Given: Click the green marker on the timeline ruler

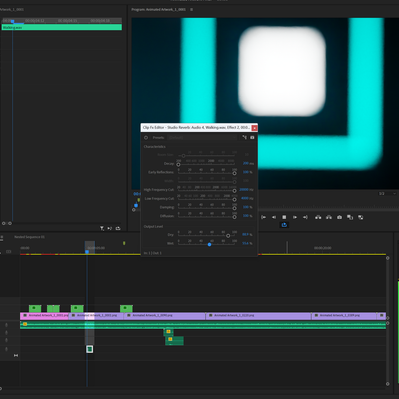Looking at the screenshot, I should (x=124, y=244).
